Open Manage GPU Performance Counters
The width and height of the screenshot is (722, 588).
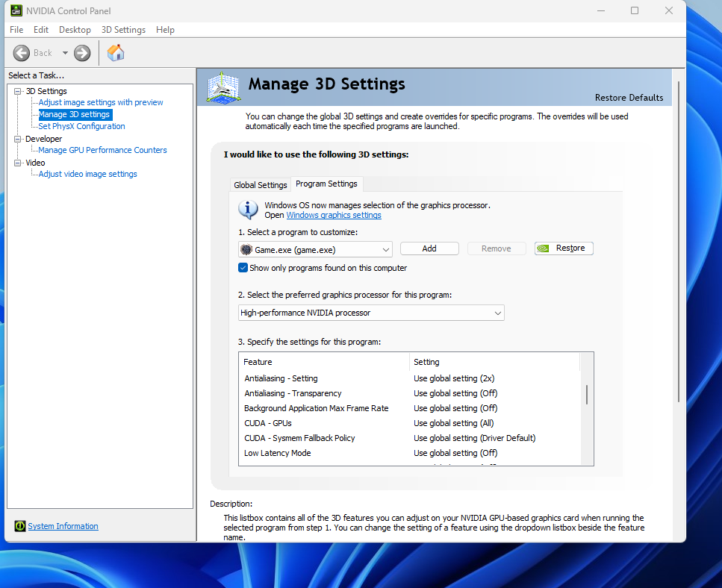pos(103,150)
